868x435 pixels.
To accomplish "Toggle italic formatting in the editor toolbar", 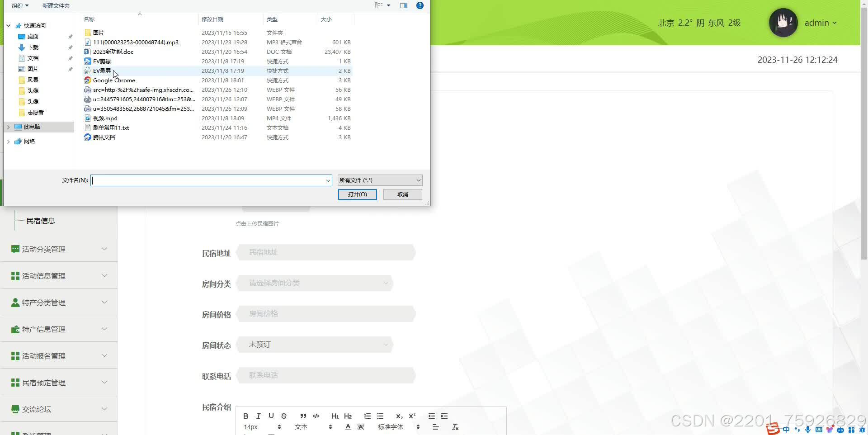I will 258,416.
